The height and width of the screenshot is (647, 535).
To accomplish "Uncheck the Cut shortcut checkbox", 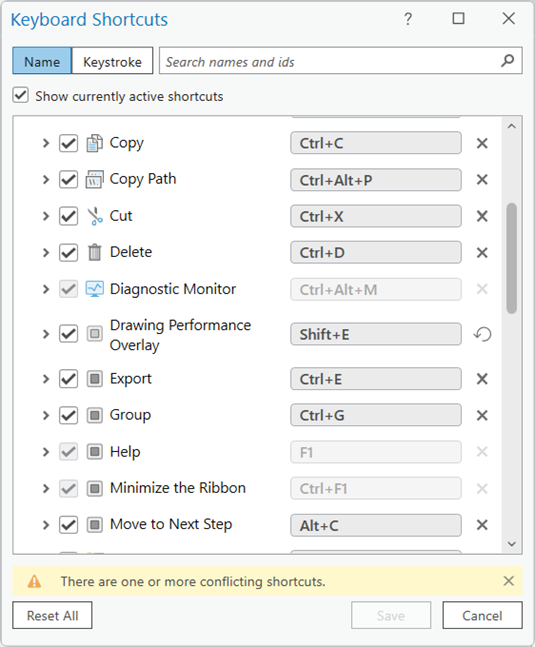I will [x=68, y=216].
